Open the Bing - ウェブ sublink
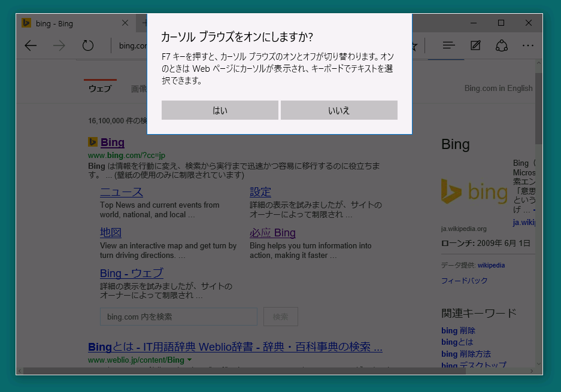 (132, 274)
